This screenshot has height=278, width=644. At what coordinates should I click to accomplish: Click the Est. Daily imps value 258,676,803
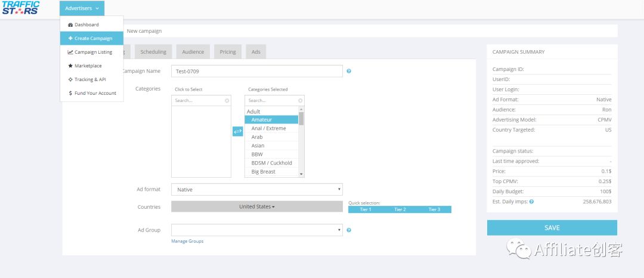597,202
